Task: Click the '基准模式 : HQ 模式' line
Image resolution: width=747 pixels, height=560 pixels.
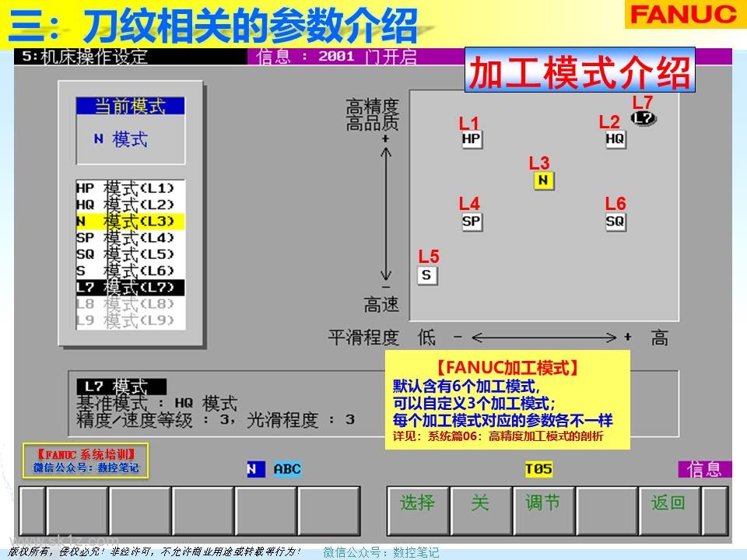Action: pyautogui.click(x=156, y=404)
